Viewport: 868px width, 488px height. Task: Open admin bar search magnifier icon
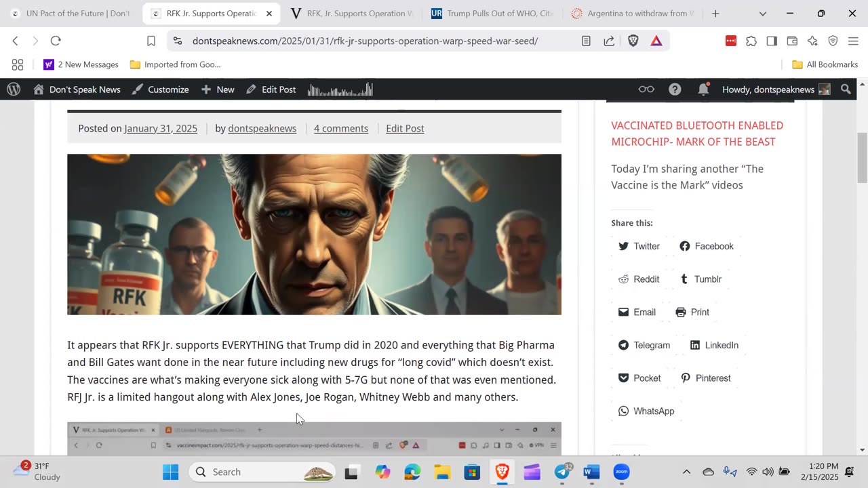(x=846, y=89)
